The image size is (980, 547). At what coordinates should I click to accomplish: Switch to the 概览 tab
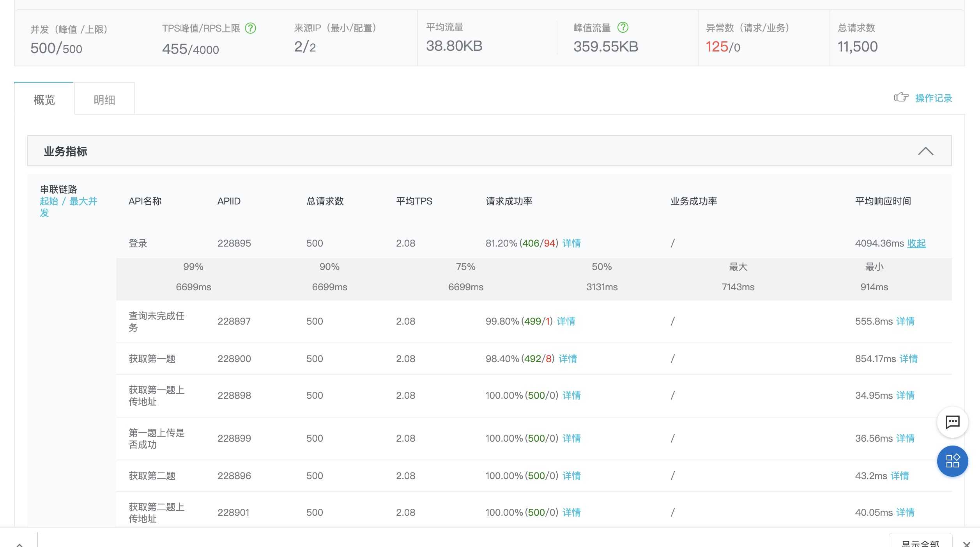tap(44, 99)
